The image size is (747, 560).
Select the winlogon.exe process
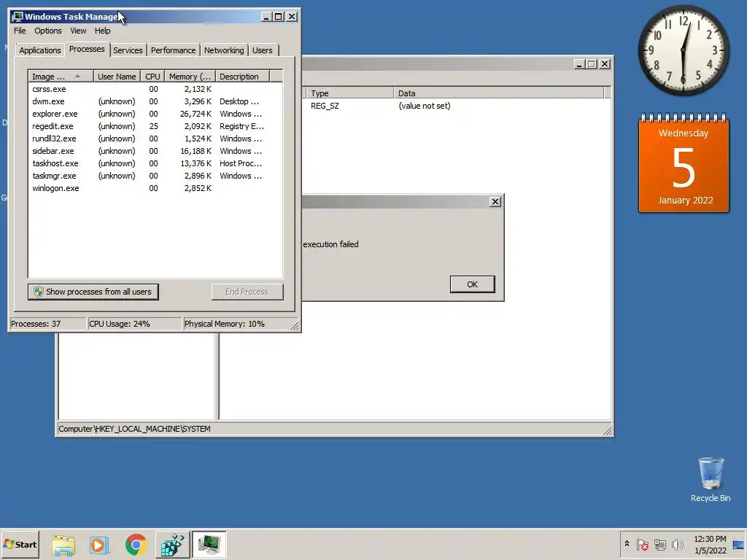click(155, 188)
